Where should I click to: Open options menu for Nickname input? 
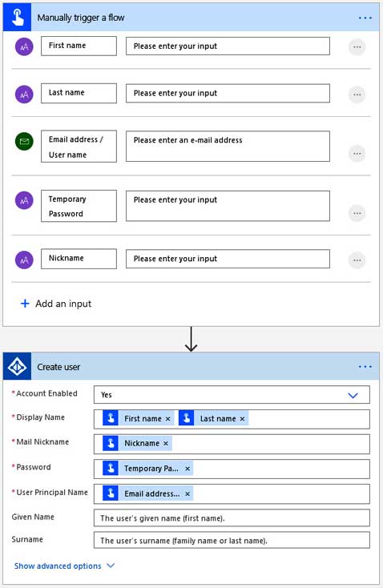[x=357, y=260]
